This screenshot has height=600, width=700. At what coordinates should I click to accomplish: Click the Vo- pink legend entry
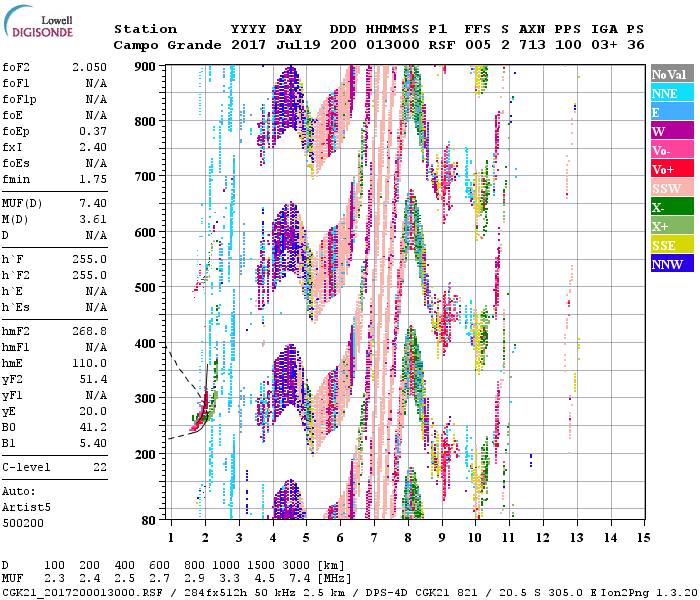(x=672, y=151)
